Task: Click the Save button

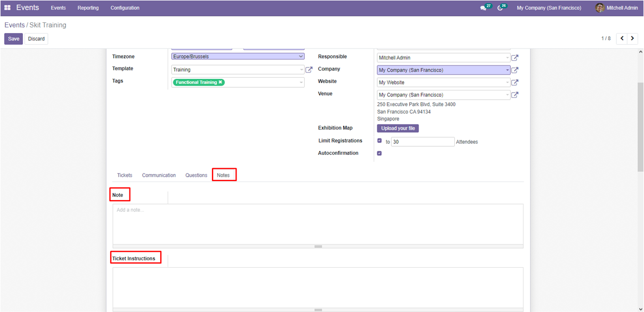Action: (13, 39)
